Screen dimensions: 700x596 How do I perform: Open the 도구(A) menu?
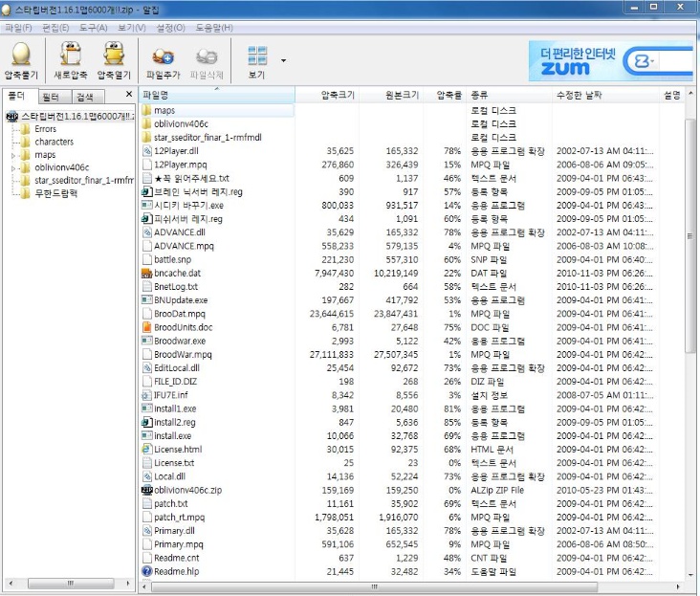[94, 28]
